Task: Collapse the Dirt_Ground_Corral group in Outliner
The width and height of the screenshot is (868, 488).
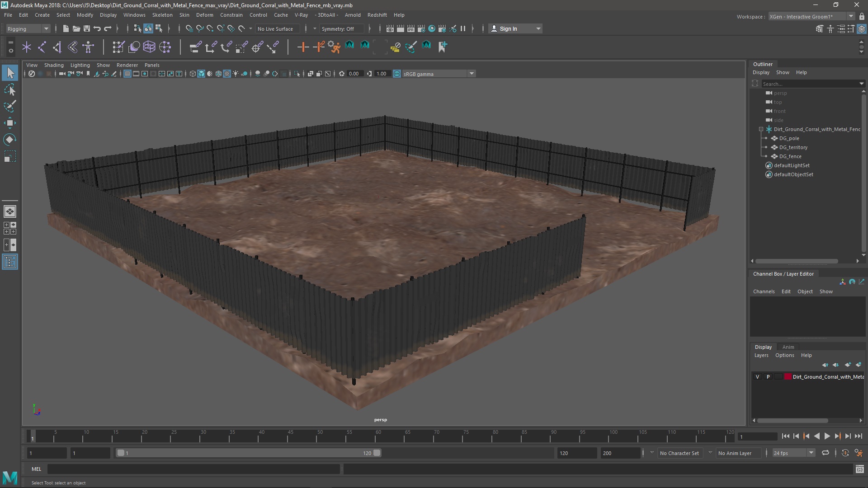Action: [x=761, y=129]
